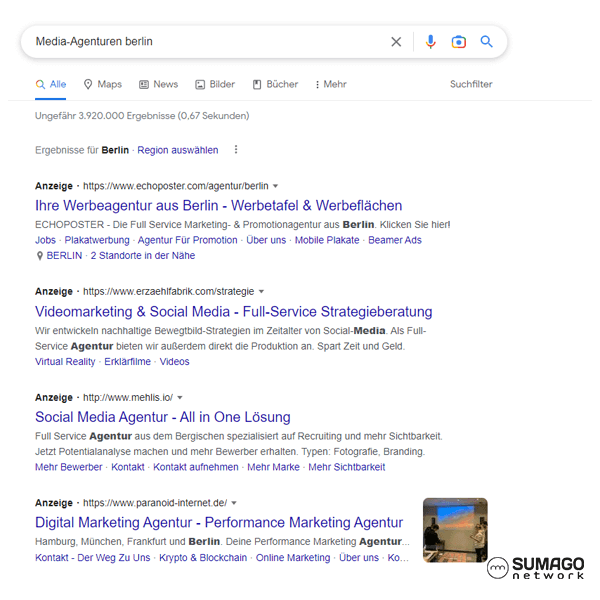Image resolution: width=600 pixels, height=600 pixels.
Task: Clear the search query with the X icon
Action: [x=396, y=42]
